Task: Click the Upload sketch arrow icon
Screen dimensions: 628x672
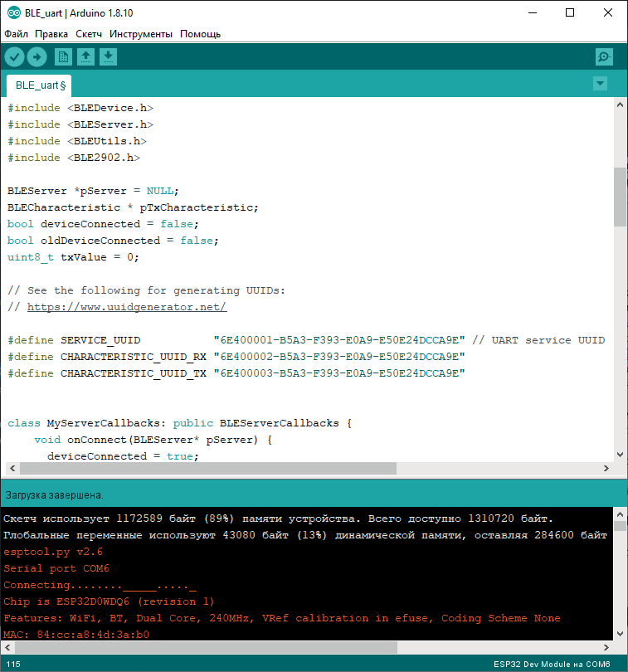Action: coord(37,56)
